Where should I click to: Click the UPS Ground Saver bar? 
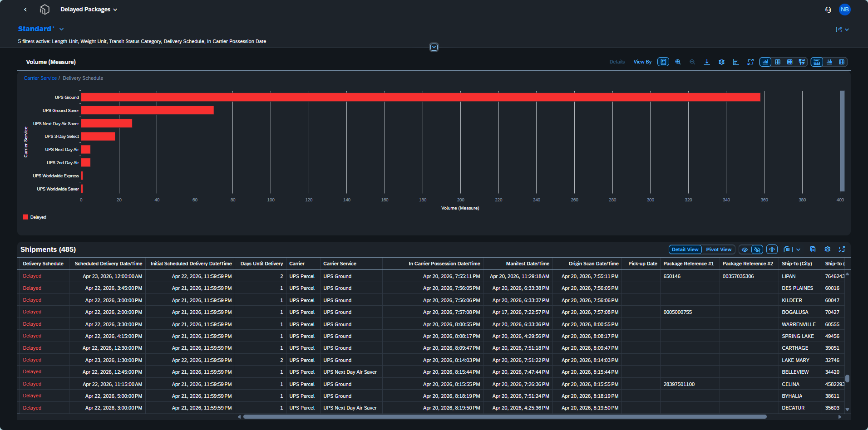148,110
